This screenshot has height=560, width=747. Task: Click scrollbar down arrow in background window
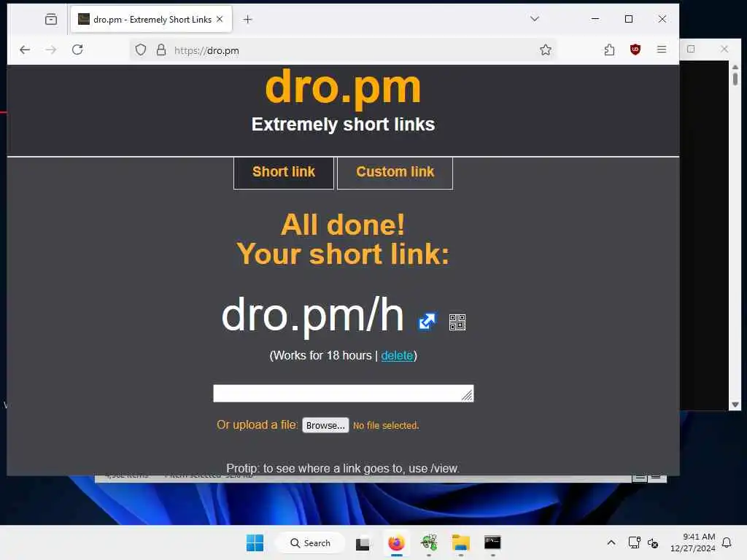click(735, 405)
